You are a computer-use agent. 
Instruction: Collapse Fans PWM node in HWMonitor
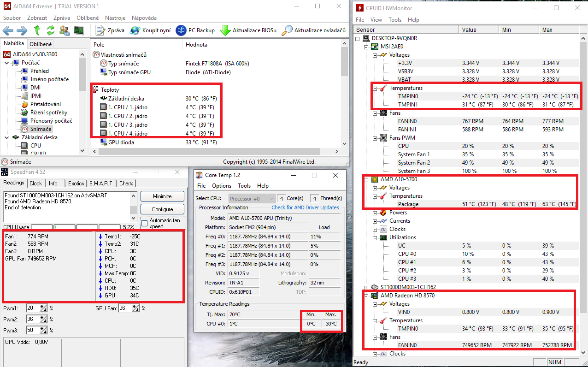(x=375, y=138)
